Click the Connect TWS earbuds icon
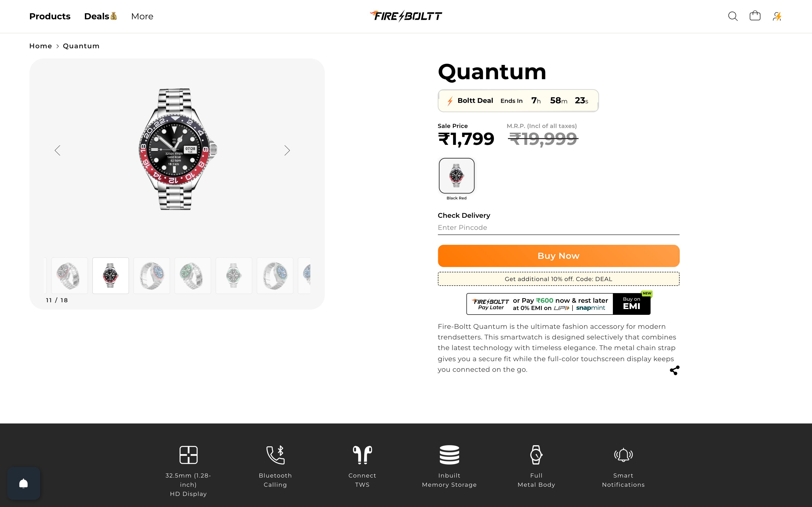The height and width of the screenshot is (507, 812). pos(362,455)
